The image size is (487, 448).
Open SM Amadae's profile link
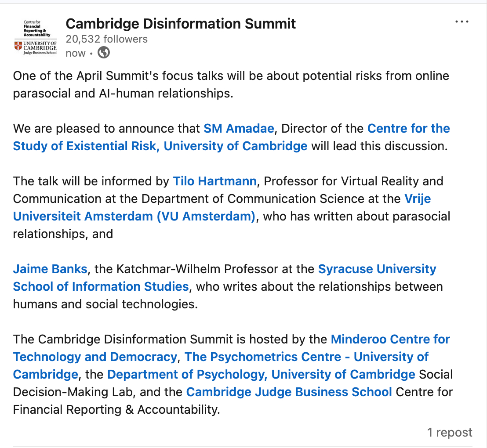click(x=239, y=129)
